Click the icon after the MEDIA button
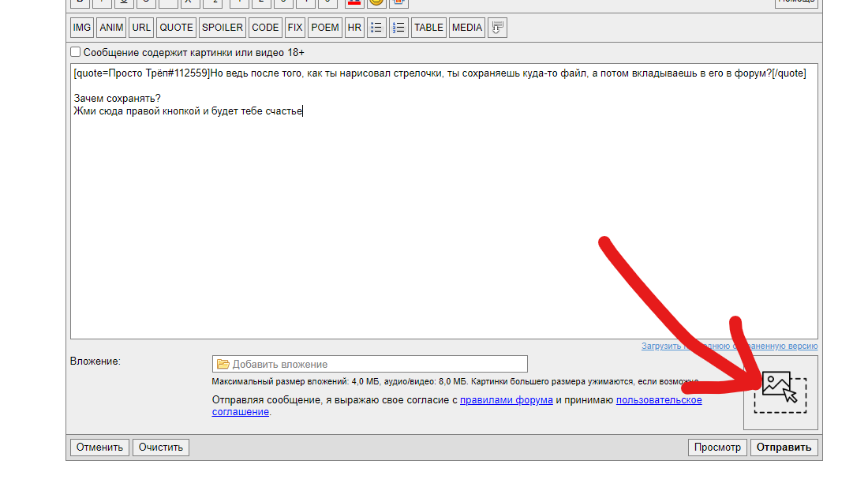 click(x=497, y=27)
